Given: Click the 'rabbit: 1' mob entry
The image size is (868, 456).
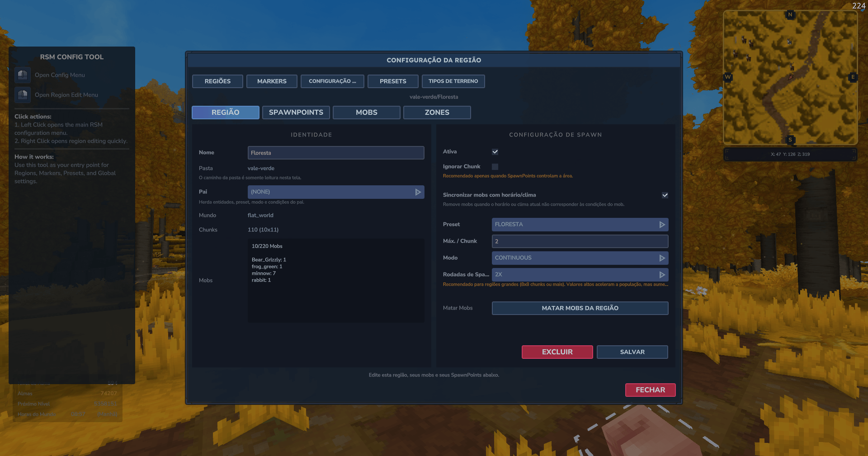Looking at the screenshot, I should pos(261,280).
